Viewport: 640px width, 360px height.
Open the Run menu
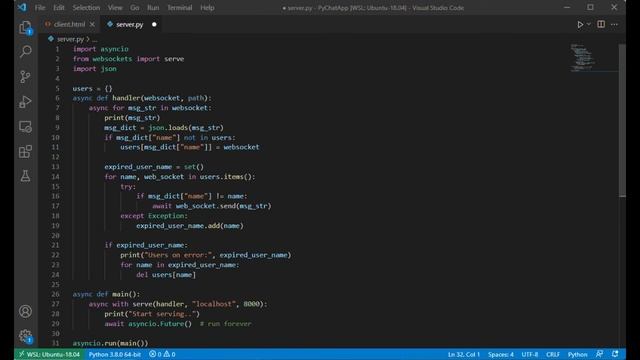tap(153, 8)
